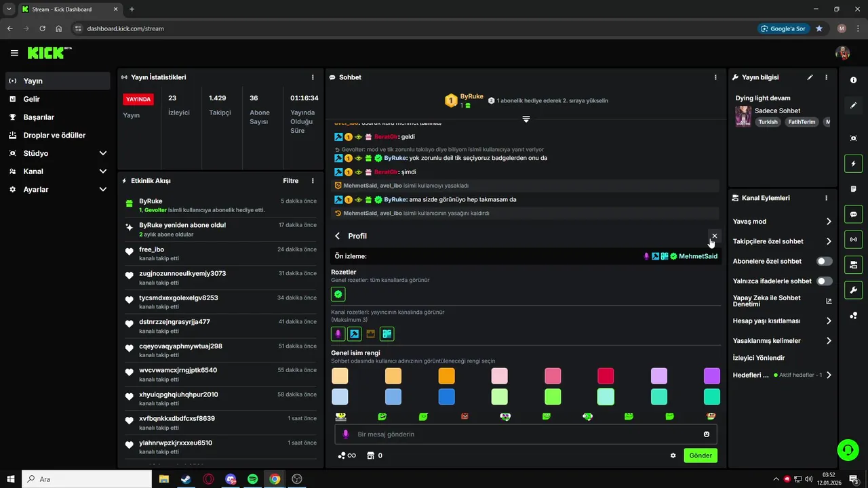Pick the orange name color swatch

coord(446,376)
